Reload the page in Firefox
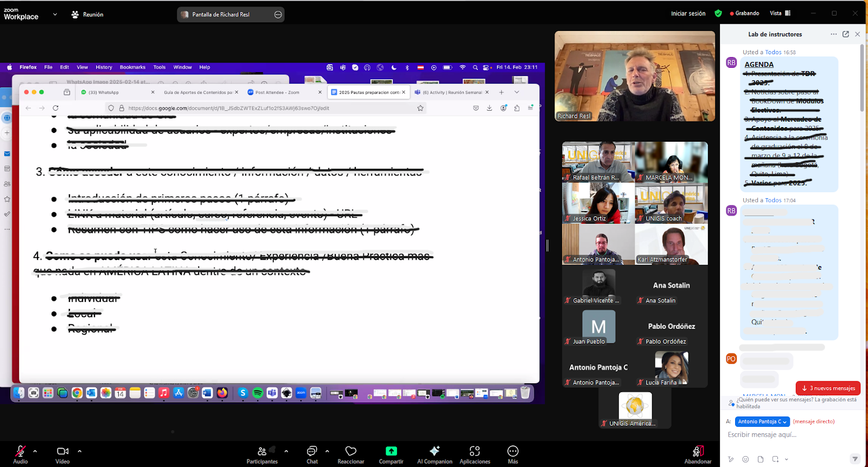 tap(55, 108)
